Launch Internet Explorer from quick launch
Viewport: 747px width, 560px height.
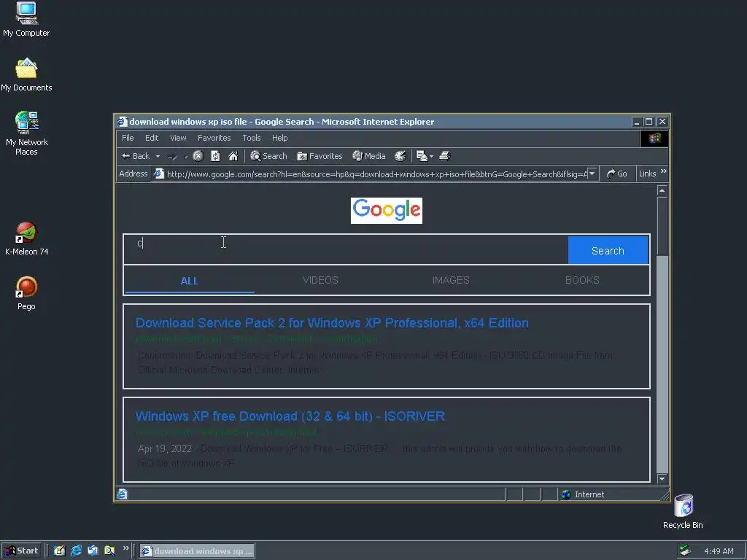pos(76,551)
